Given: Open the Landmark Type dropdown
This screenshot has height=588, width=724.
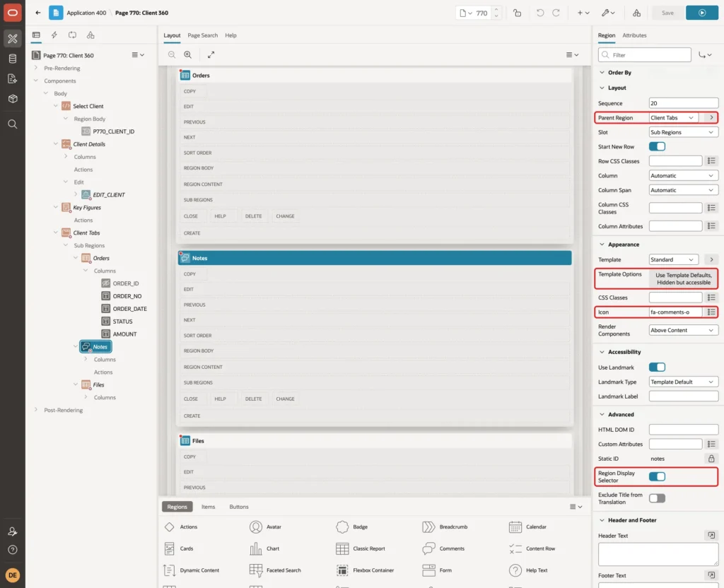Looking at the screenshot, I should [684, 382].
